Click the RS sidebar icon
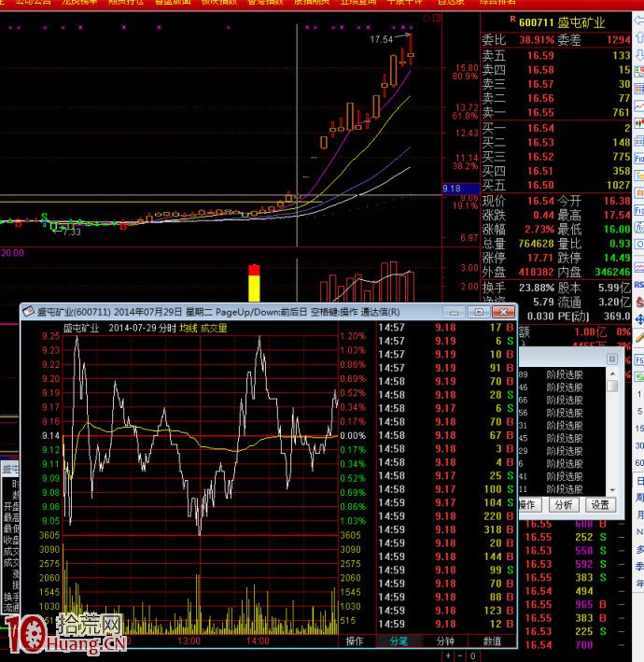The image size is (644, 662). pyautogui.click(x=639, y=285)
